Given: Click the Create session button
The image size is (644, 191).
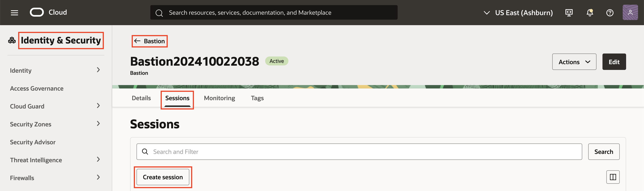Looking at the screenshot, I should click(163, 177).
